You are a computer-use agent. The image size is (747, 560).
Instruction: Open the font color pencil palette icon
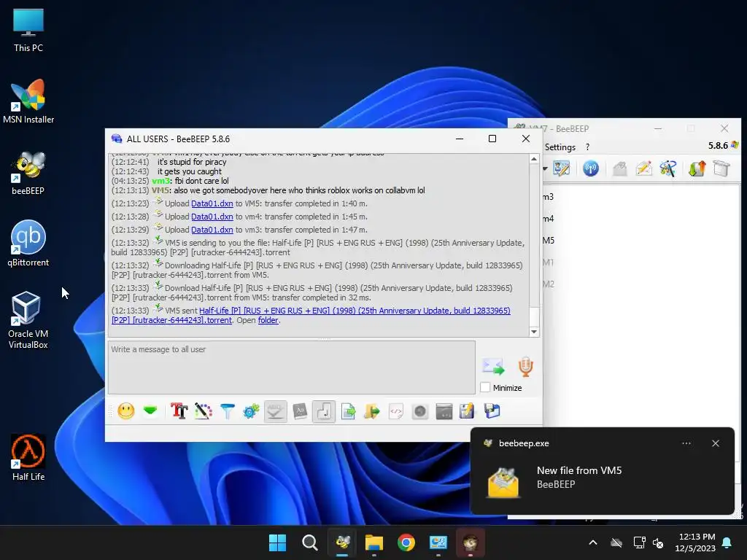pos(204,411)
